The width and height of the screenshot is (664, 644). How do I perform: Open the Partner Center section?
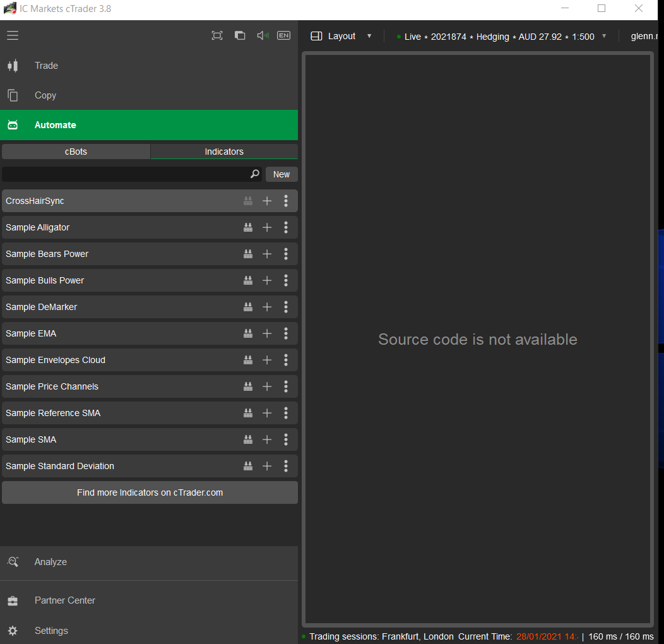pyautogui.click(x=149, y=600)
